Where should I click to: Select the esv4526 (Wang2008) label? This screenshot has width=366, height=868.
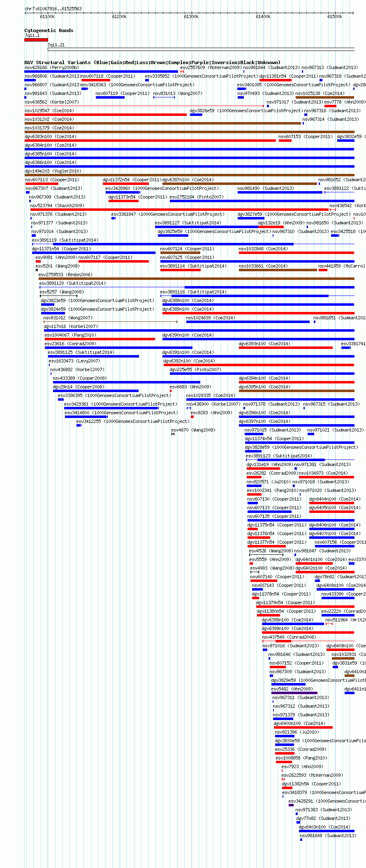point(271,551)
